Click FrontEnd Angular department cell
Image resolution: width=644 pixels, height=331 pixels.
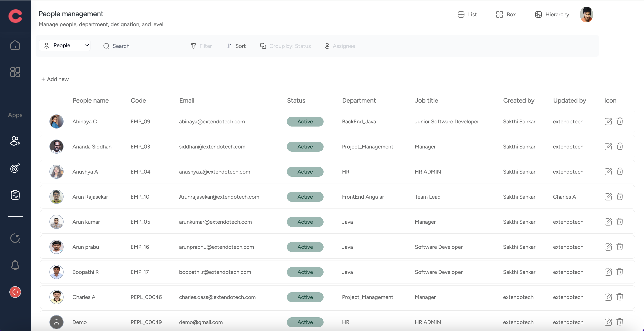tap(363, 197)
